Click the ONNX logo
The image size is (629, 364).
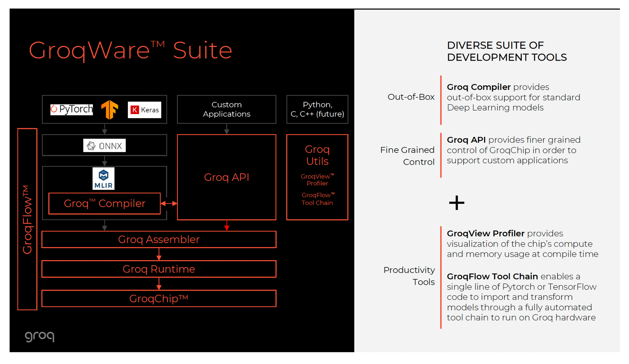click(x=104, y=146)
